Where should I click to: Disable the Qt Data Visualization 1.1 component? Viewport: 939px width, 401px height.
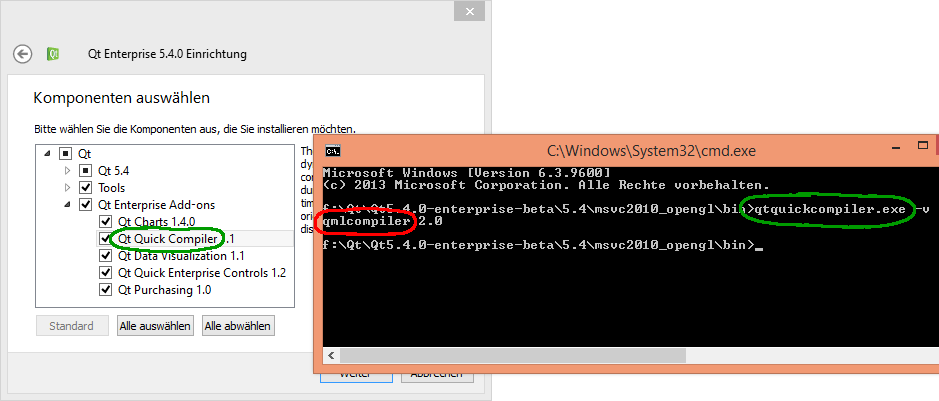(106, 256)
